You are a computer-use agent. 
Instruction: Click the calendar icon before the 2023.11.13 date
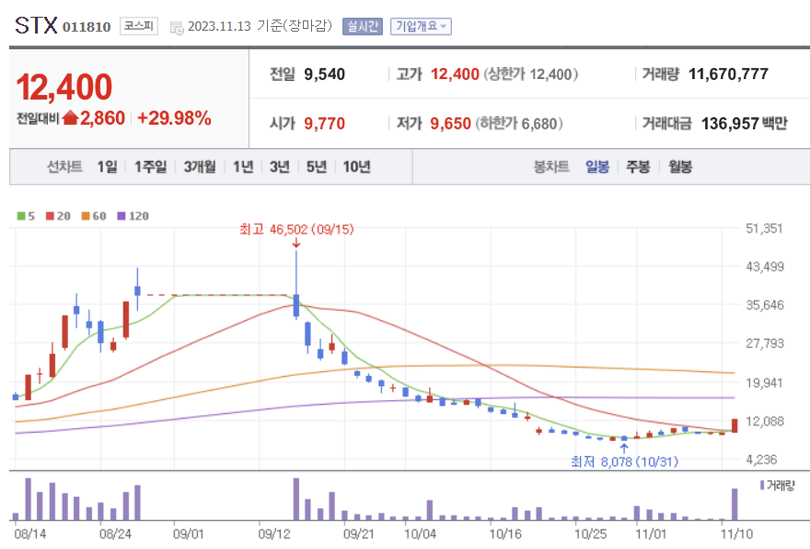point(177,28)
